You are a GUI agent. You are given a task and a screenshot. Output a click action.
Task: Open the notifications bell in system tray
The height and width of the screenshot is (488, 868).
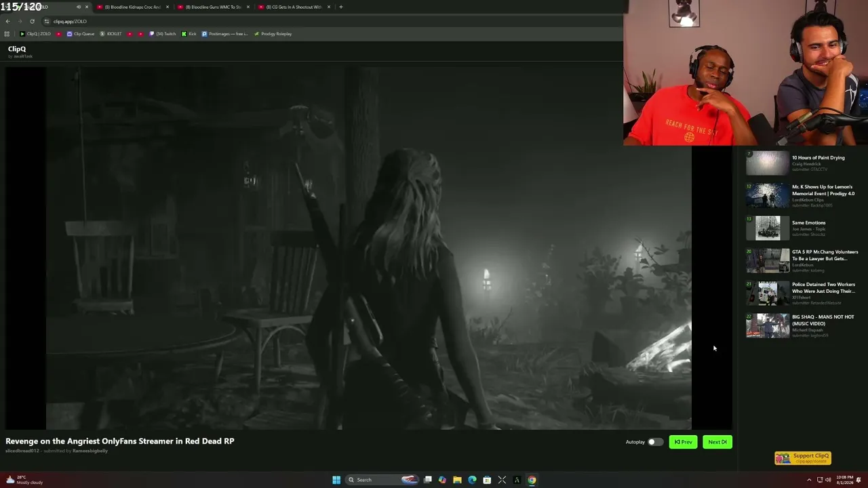pyautogui.click(x=859, y=480)
